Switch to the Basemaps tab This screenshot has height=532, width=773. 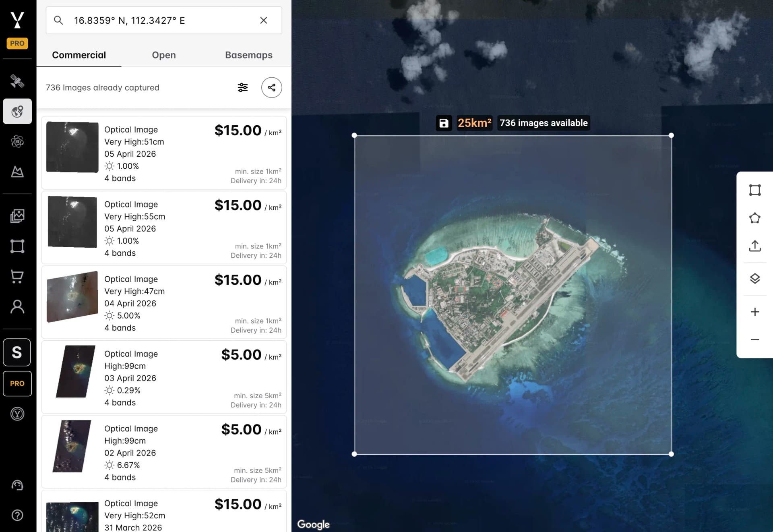(x=248, y=55)
